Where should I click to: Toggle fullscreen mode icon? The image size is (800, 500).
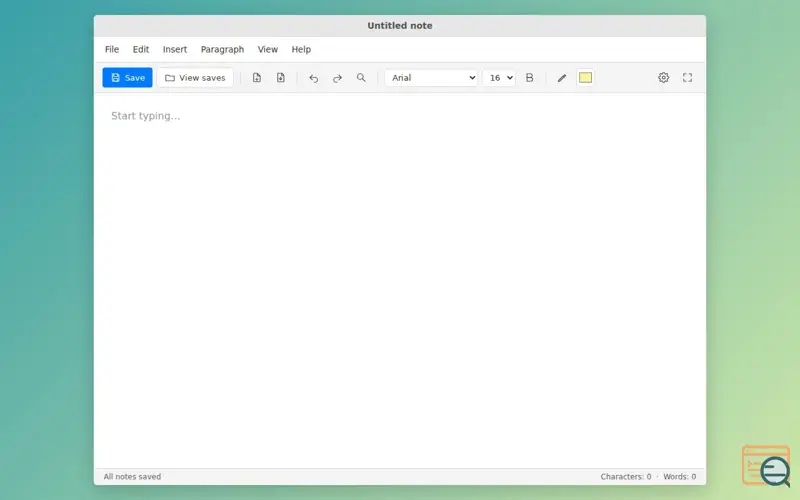tap(687, 78)
